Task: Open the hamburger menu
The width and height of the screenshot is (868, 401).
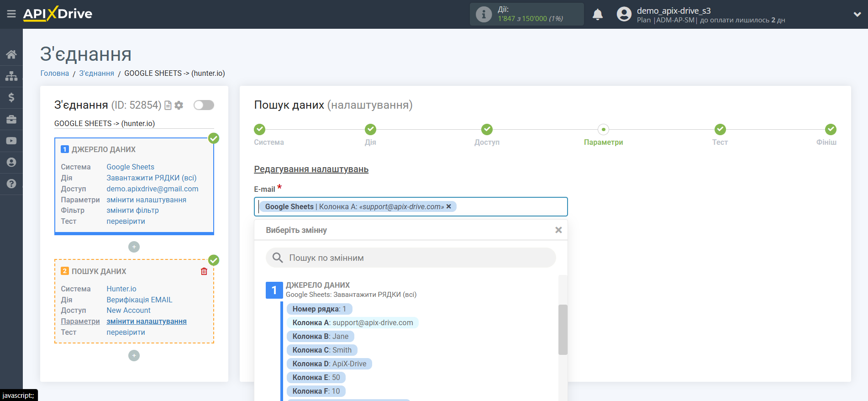Action: coord(11,14)
